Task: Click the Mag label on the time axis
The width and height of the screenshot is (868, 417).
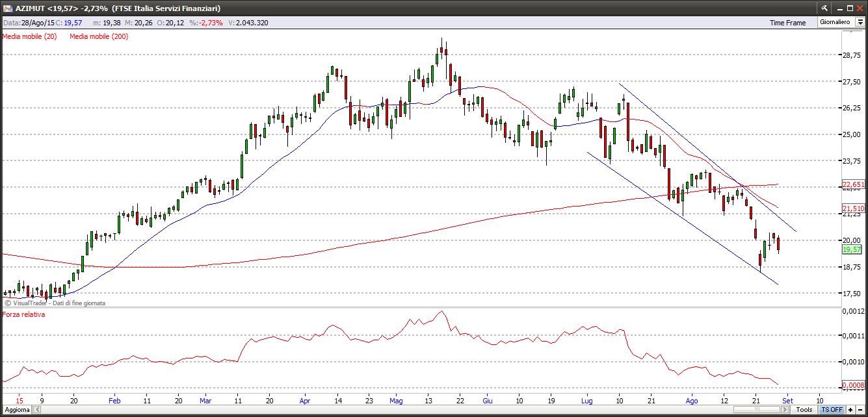Action: point(396,401)
